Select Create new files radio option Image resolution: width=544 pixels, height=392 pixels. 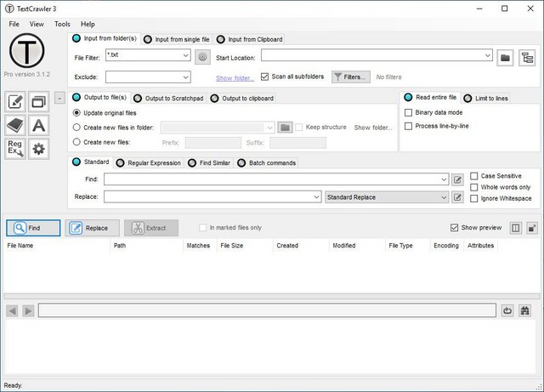point(76,142)
